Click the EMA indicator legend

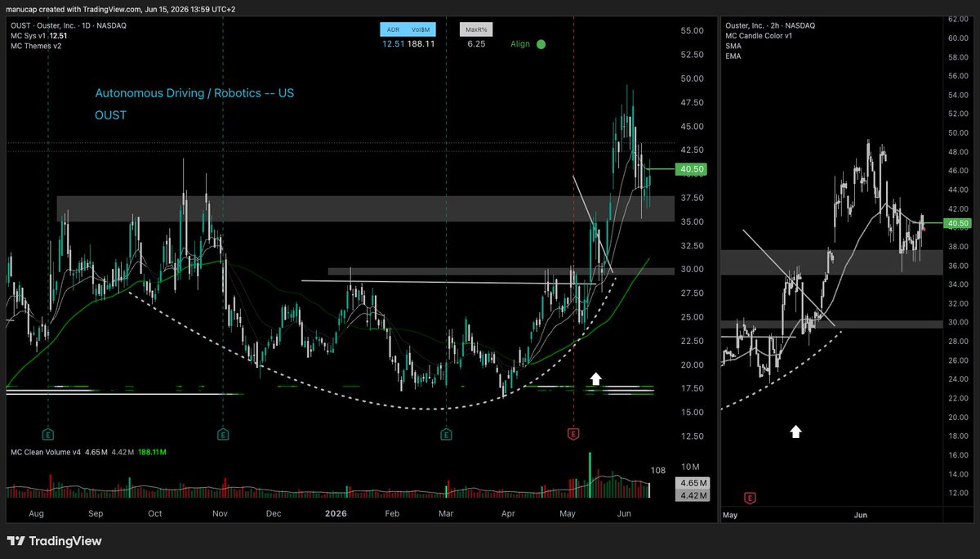[x=733, y=56]
